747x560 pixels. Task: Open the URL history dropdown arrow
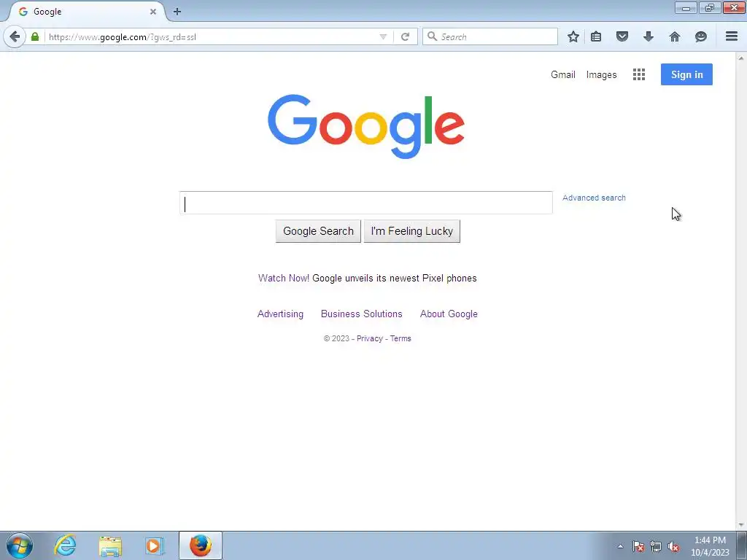point(383,36)
